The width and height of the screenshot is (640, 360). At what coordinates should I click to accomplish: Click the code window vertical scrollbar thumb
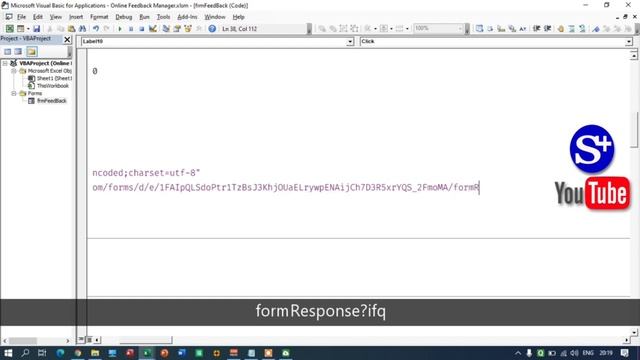point(634,130)
